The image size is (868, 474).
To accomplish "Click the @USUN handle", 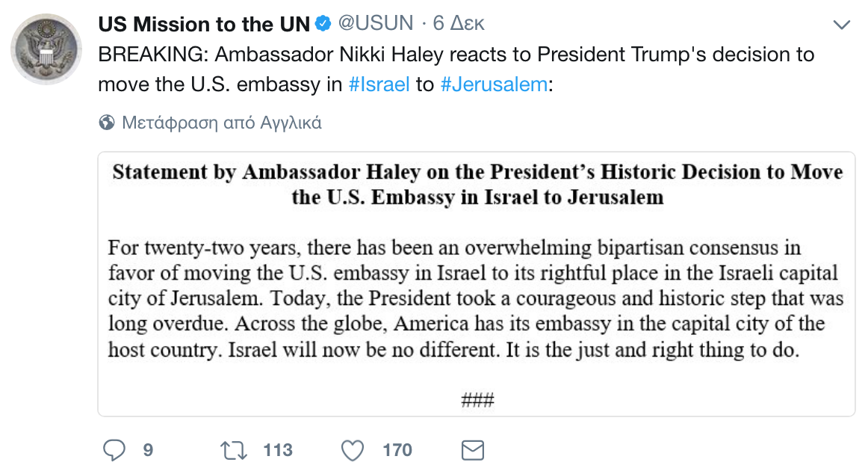I will tap(376, 24).
